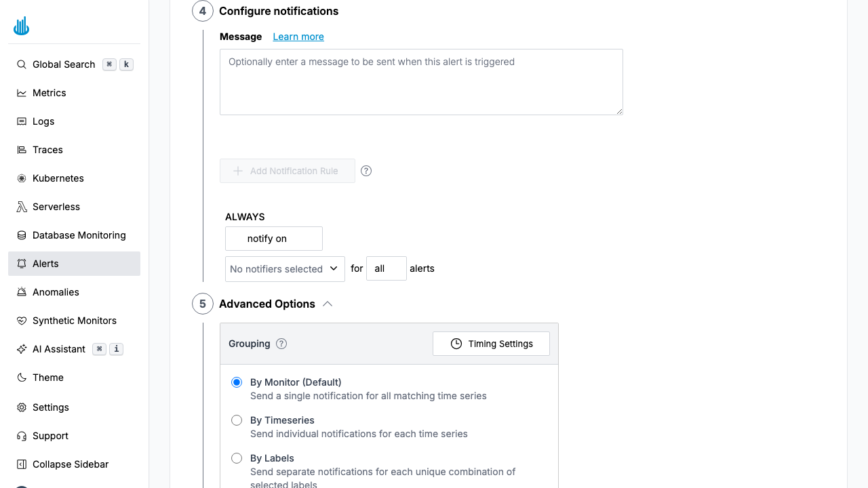Open the 'all' alerts selector
Screen dimensions: 868x488
pos(386,268)
